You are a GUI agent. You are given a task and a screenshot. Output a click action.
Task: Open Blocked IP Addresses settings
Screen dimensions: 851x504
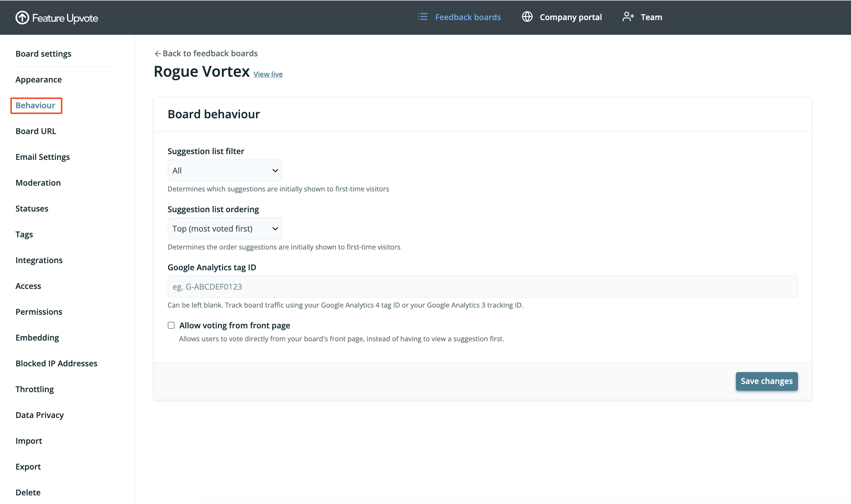tap(56, 363)
